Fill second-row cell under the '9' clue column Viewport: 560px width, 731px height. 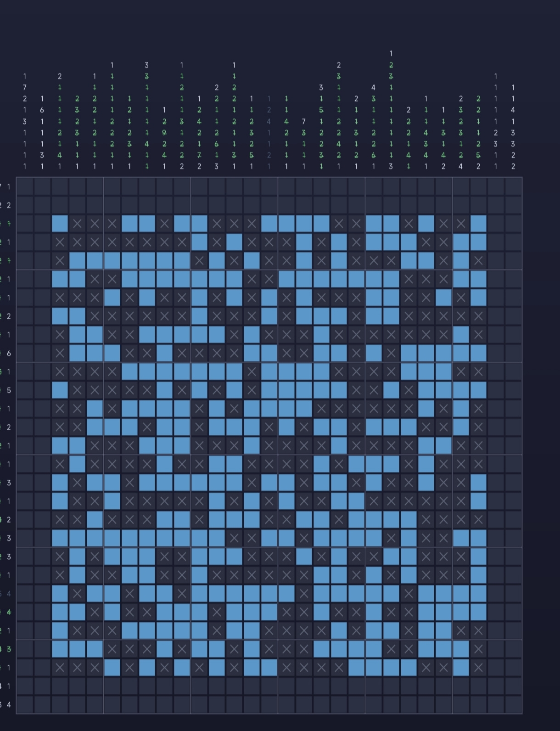[x=164, y=205]
